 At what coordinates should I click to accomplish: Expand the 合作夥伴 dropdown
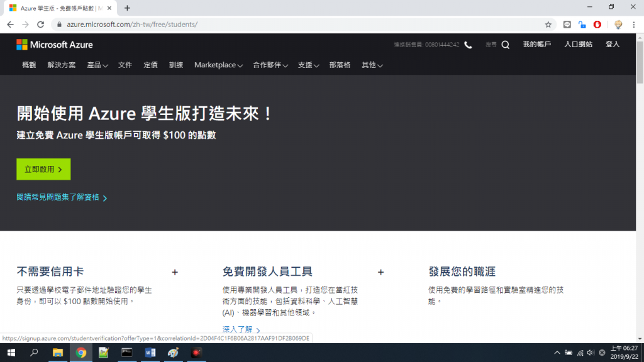click(270, 65)
